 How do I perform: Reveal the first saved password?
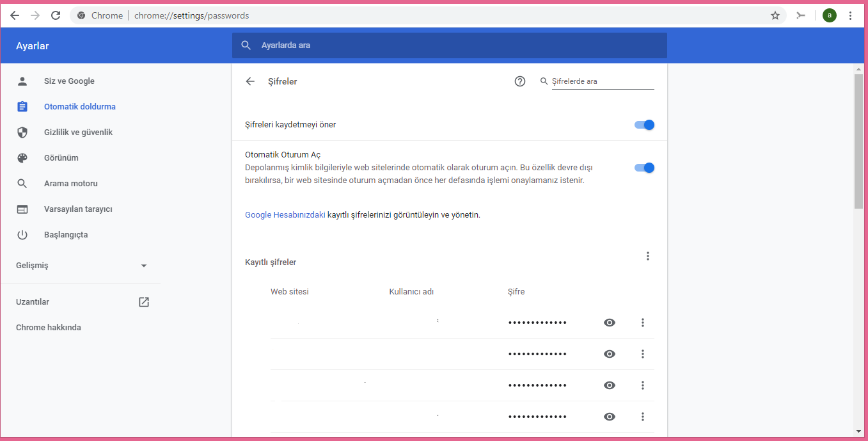[x=609, y=323]
